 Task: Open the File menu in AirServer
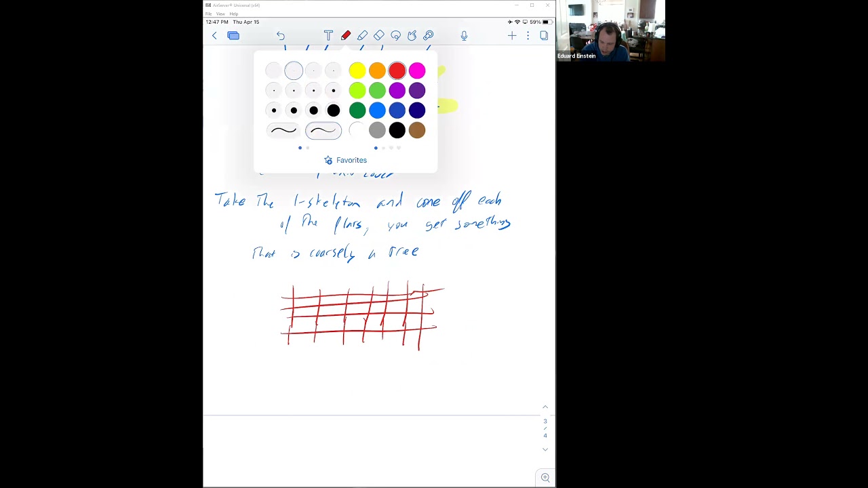[209, 14]
